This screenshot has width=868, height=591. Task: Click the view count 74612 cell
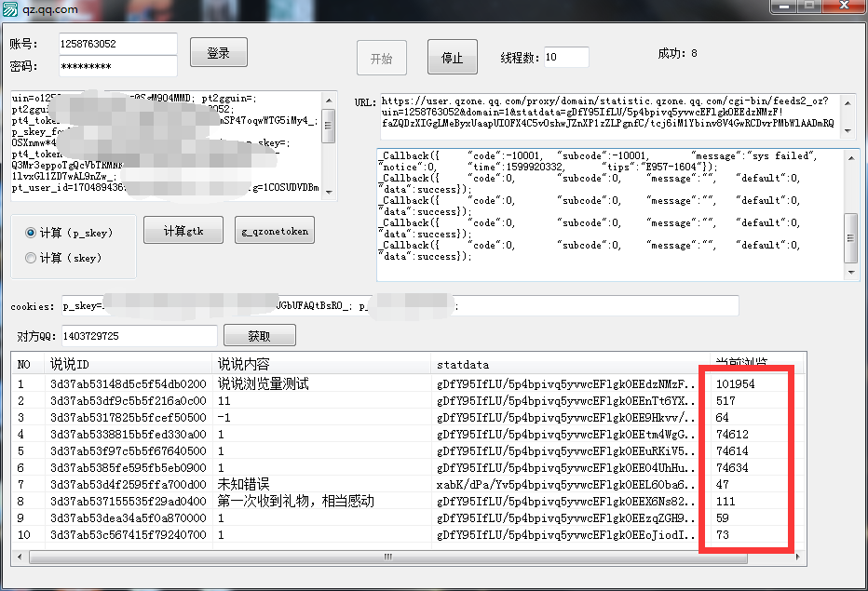(732, 435)
